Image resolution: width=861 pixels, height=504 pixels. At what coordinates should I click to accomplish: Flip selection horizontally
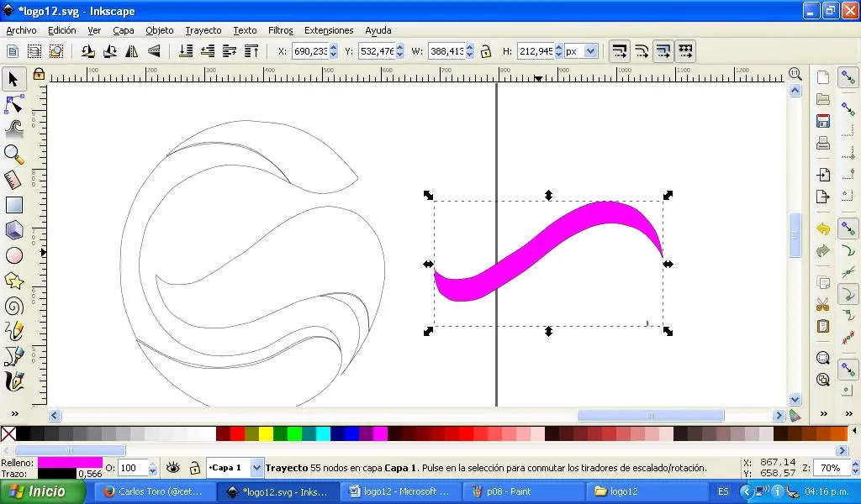132,51
